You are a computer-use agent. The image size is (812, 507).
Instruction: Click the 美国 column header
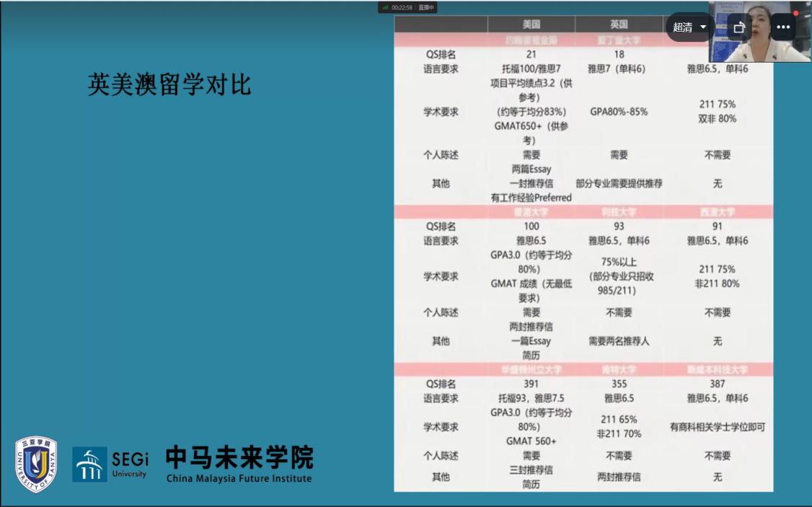pos(531,25)
